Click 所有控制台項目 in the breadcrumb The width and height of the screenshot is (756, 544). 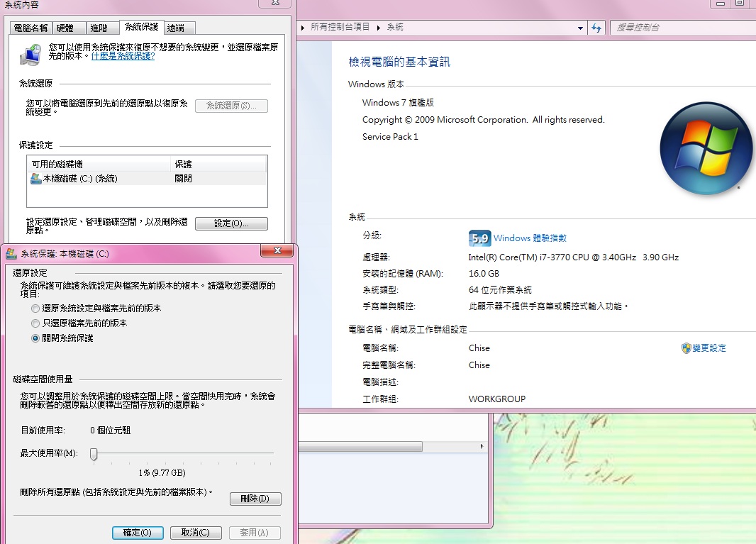pyautogui.click(x=340, y=27)
